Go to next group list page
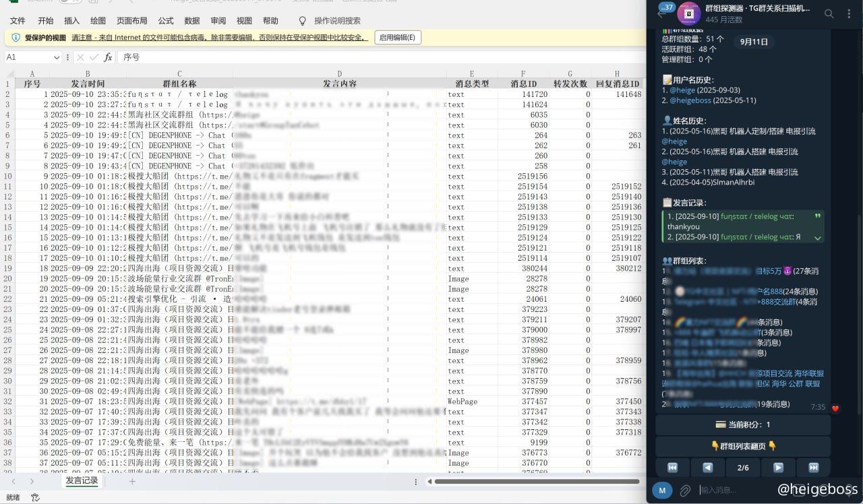This screenshot has height=504, width=863. [x=778, y=468]
